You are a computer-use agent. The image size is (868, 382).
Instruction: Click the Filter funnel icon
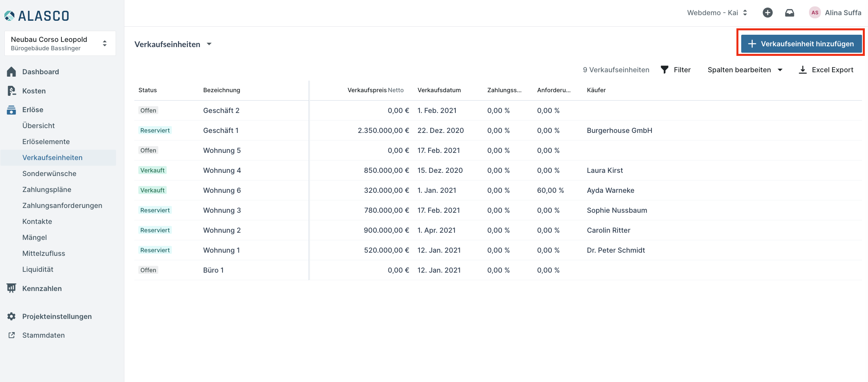[664, 70]
